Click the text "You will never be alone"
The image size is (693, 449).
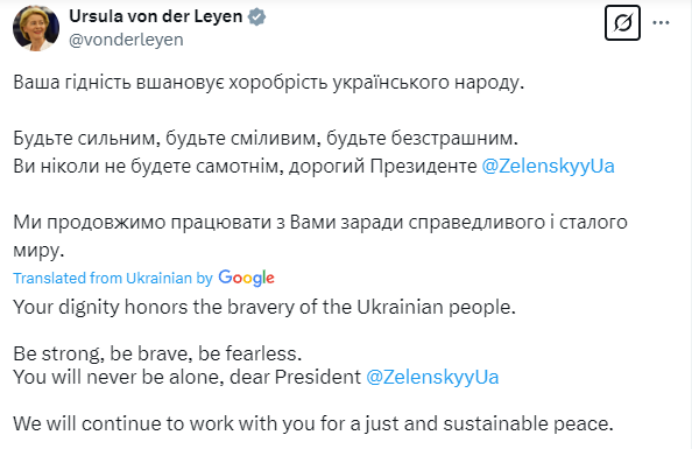tap(118, 377)
